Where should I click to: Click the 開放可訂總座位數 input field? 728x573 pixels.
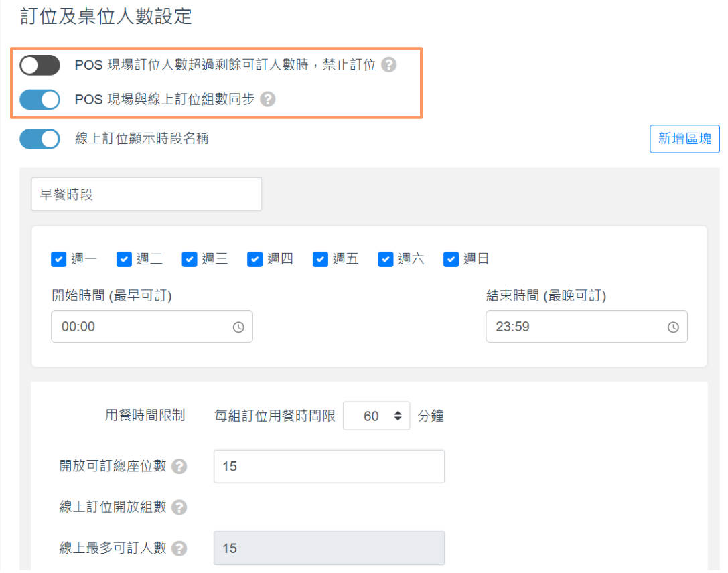328,467
